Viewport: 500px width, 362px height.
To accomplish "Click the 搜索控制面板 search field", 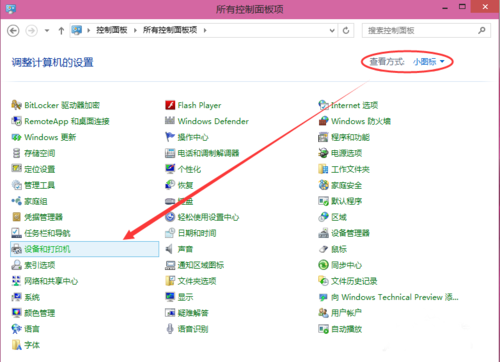I will coord(422,31).
